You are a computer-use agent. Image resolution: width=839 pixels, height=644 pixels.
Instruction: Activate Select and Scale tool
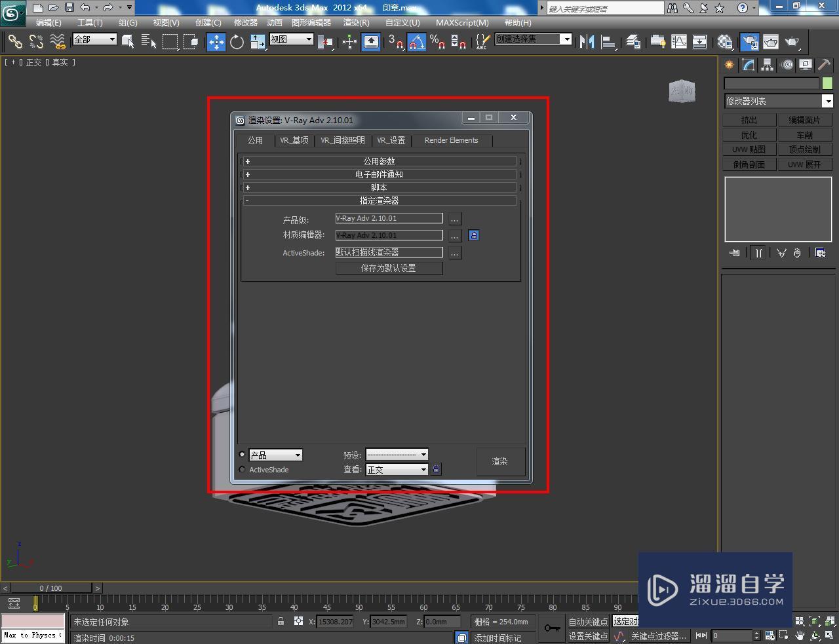point(258,42)
